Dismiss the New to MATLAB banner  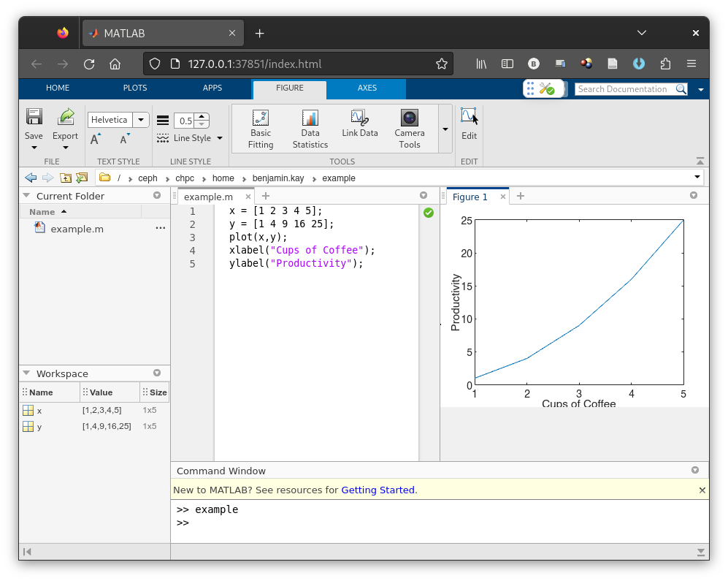pyautogui.click(x=702, y=490)
